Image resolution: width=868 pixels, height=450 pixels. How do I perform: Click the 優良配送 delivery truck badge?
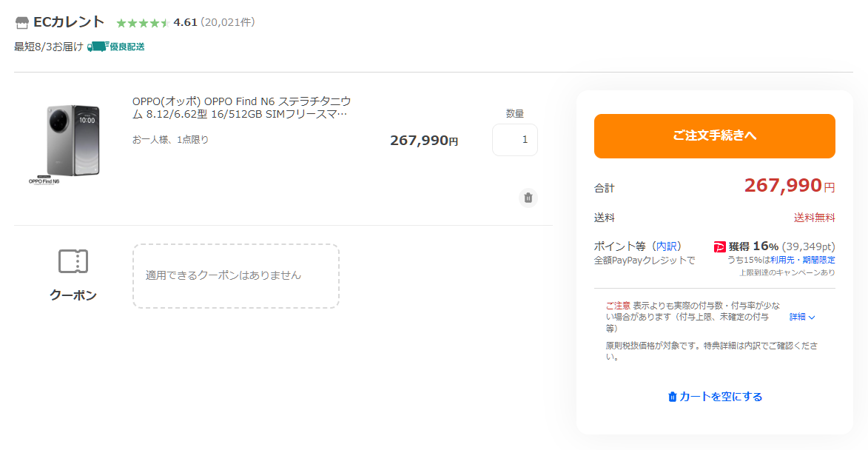[x=116, y=47]
